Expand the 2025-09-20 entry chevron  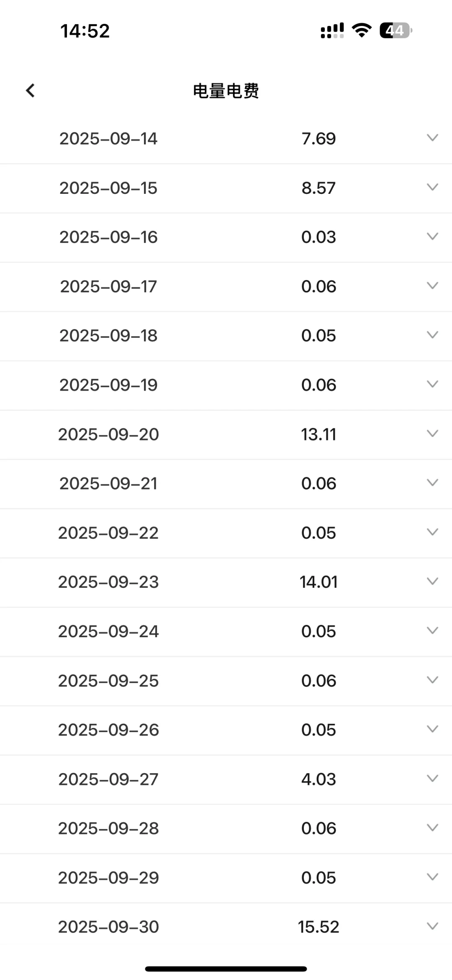point(432,433)
